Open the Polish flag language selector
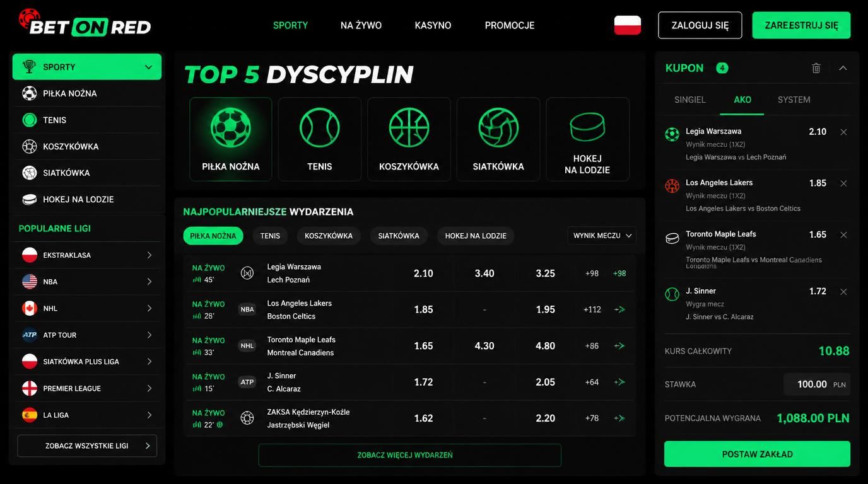Screen dimensions: 868x484 coord(627,25)
